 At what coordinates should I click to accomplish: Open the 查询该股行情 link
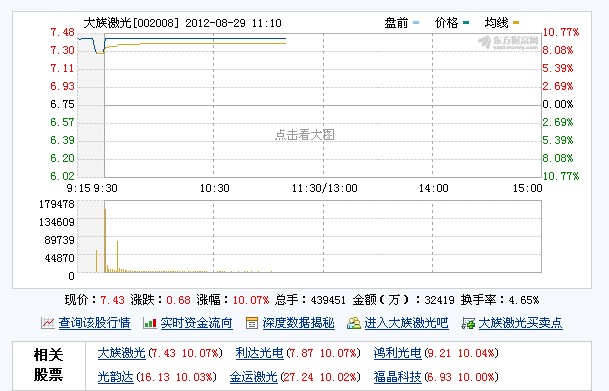pos(94,323)
